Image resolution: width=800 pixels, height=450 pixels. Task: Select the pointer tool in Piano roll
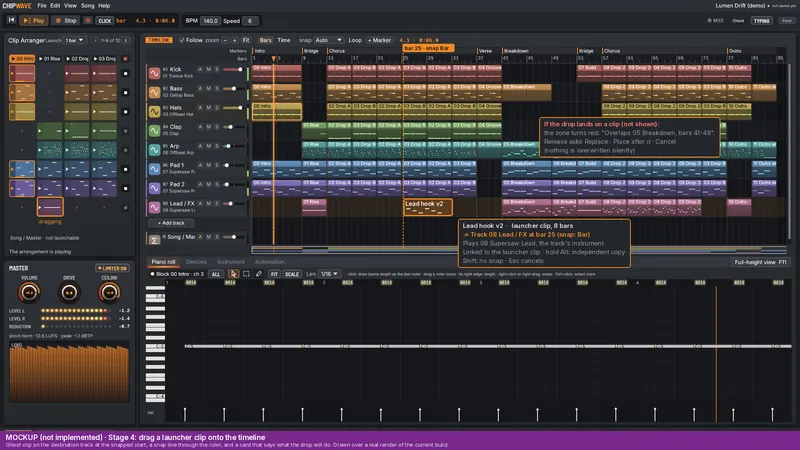(233, 274)
